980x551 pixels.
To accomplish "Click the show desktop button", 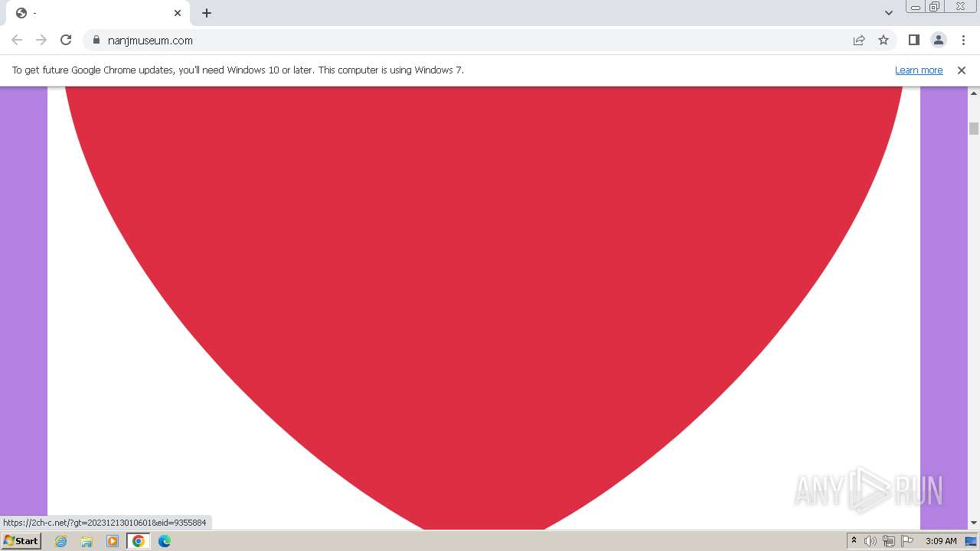I will [x=971, y=541].
